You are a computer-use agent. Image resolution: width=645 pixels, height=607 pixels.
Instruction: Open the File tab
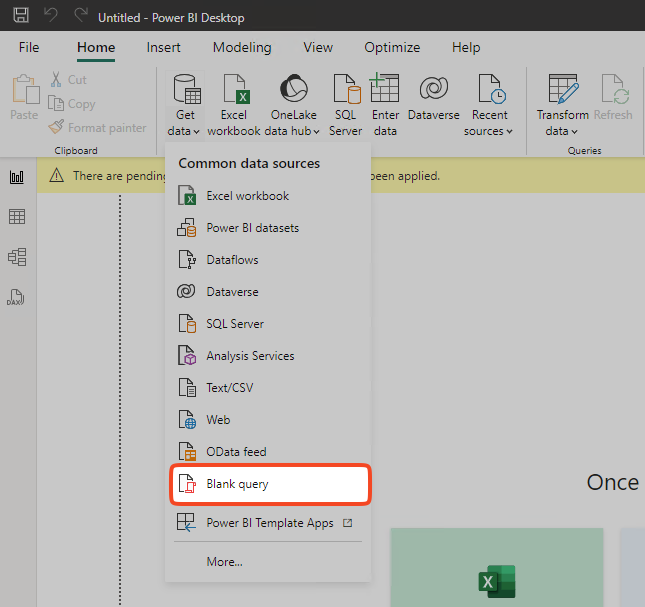[x=29, y=47]
